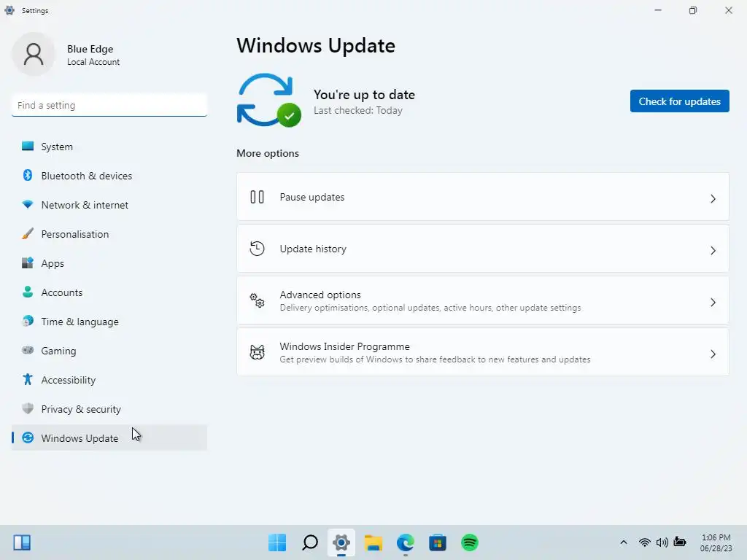
Task: Open Privacy & security
Action: (109, 408)
